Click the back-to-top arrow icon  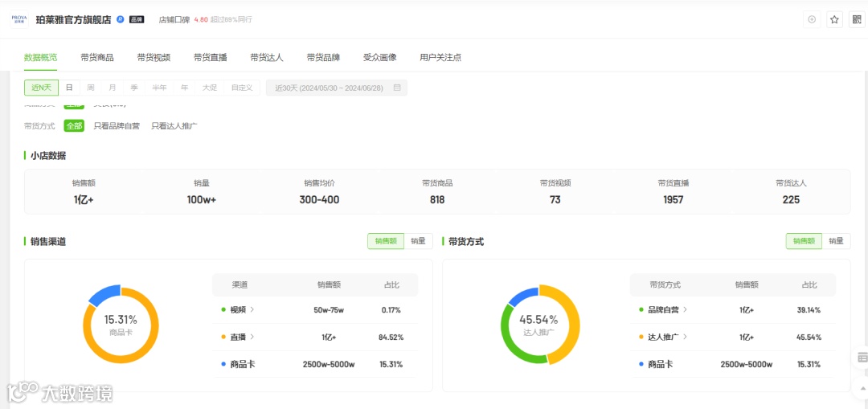point(862,387)
